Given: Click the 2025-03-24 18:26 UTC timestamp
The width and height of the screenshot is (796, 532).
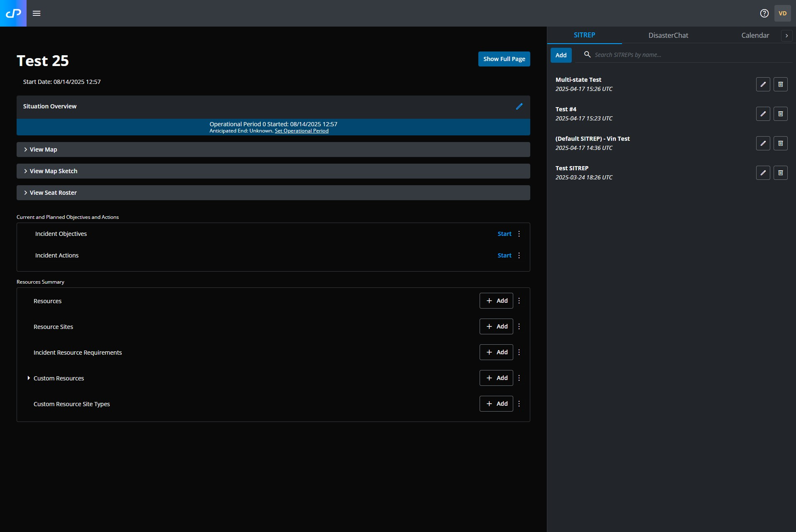Looking at the screenshot, I should [584, 177].
